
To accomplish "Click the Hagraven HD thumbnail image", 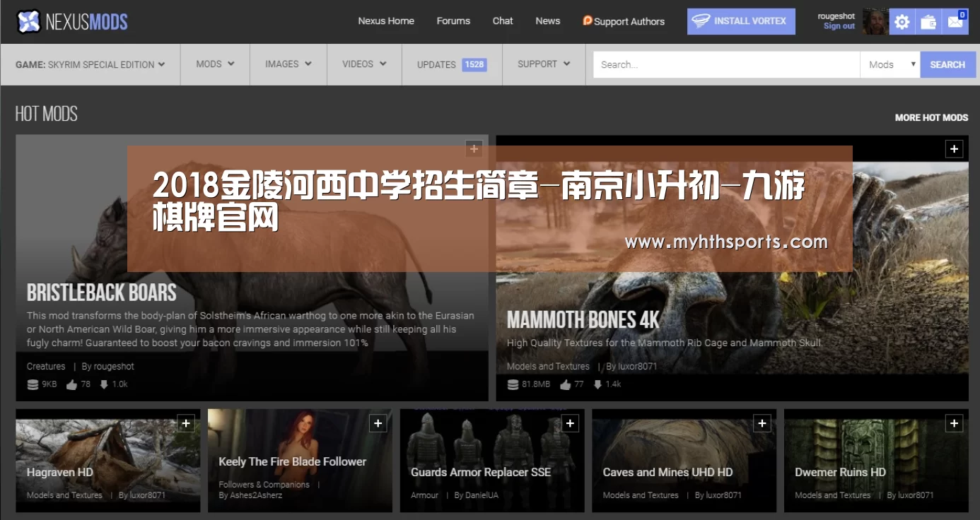I will [x=108, y=461].
